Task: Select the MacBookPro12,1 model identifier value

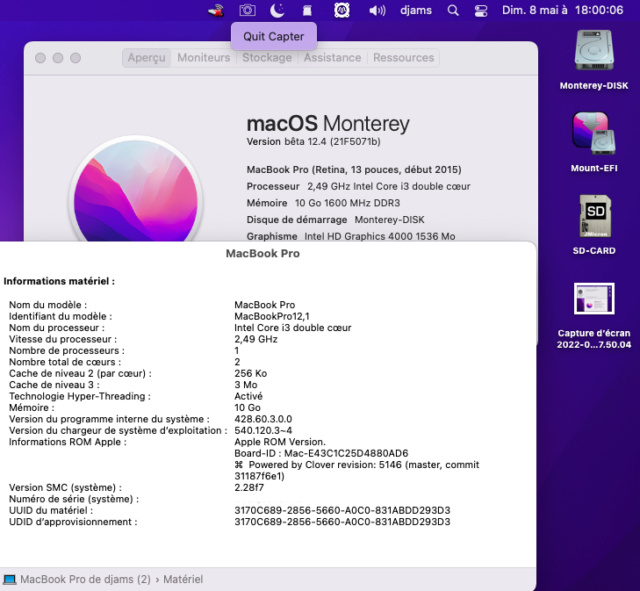Action: pos(272,316)
